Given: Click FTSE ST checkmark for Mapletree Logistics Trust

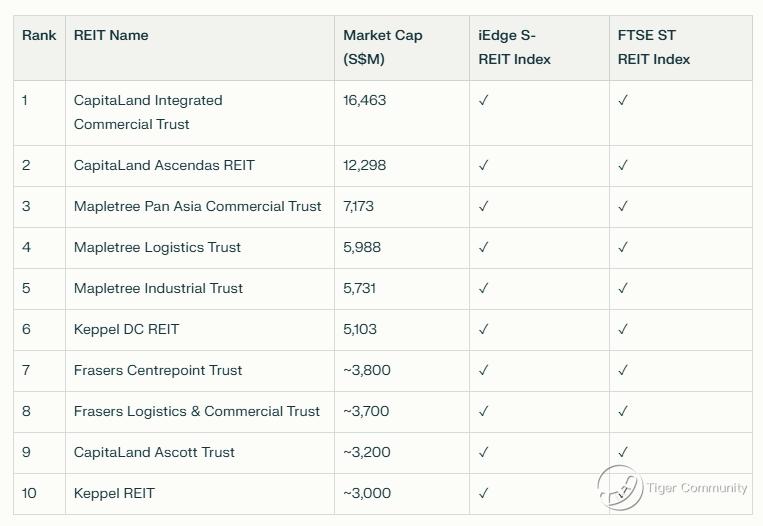Looking at the screenshot, I should click(x=623, y=248).
